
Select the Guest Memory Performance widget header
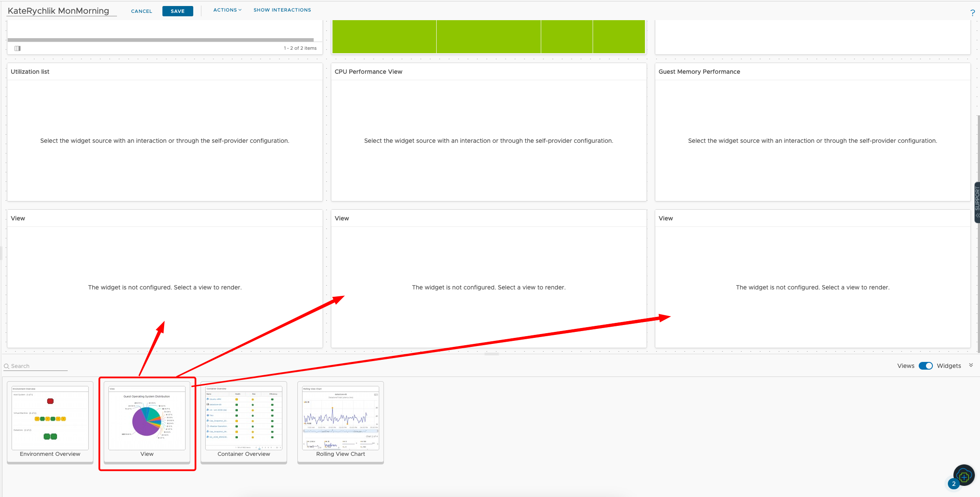tap(699, 72)
